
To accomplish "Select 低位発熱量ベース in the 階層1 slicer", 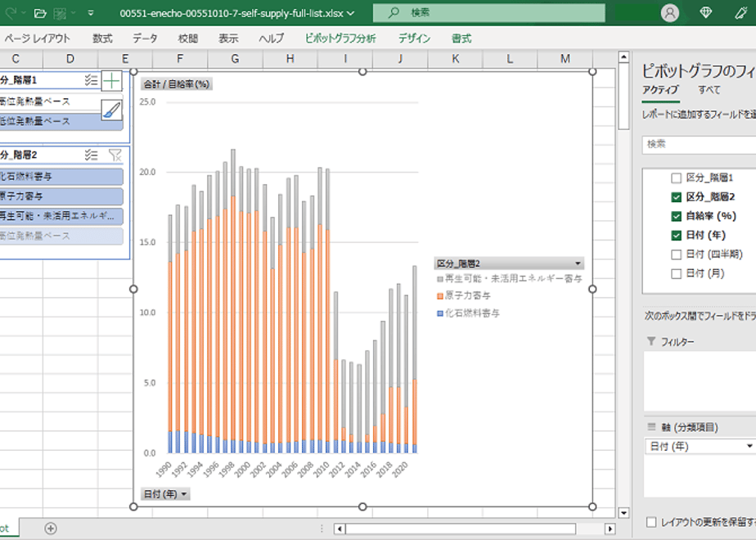I will pos(61,121).
